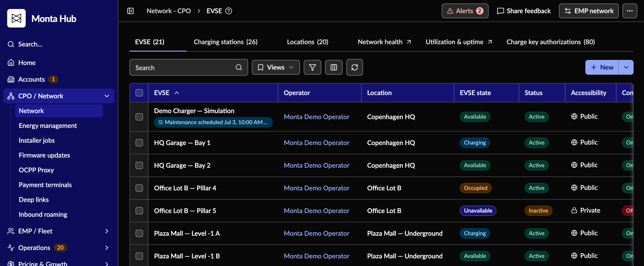644x266 pixels.
Task: Click the lock icon for Office Lot B — Pillar 5
Action: (574, 210)
